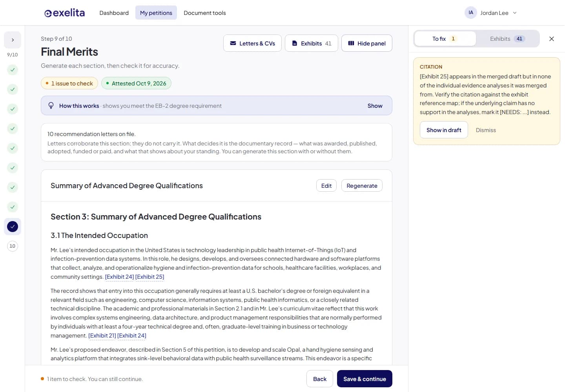Switch to the To fix tab
The image size is (565, 392).
(445, 39)
